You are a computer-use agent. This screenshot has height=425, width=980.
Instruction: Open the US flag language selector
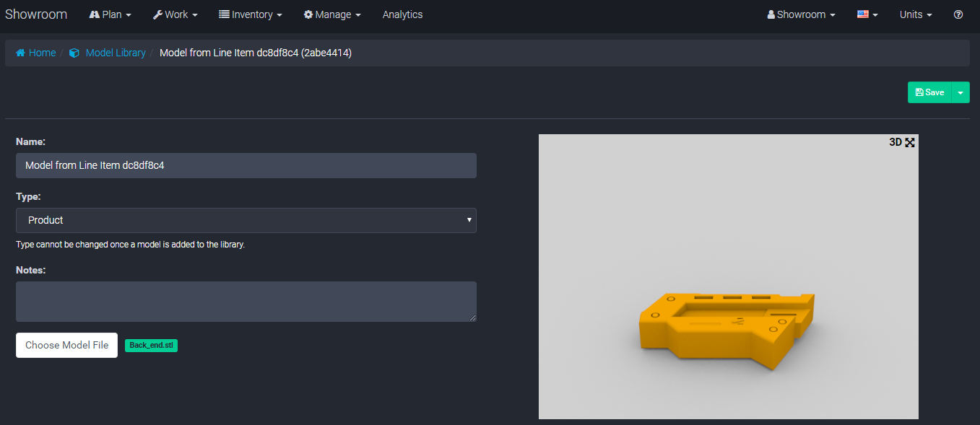pyautogui.click(x=867, y=14)
